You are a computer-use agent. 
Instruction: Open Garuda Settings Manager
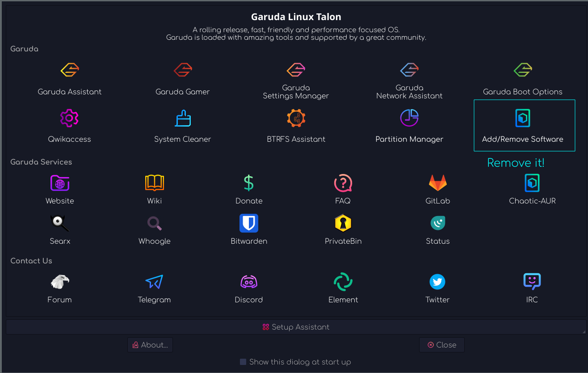[295, 70]
